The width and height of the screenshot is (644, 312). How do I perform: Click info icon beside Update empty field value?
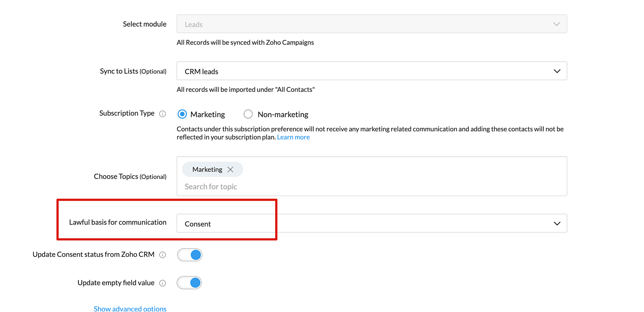coord(163,283)
